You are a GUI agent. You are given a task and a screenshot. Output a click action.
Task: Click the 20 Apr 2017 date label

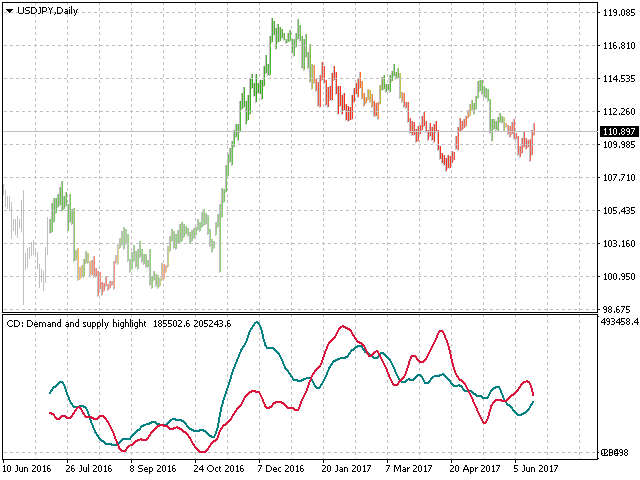473,468
